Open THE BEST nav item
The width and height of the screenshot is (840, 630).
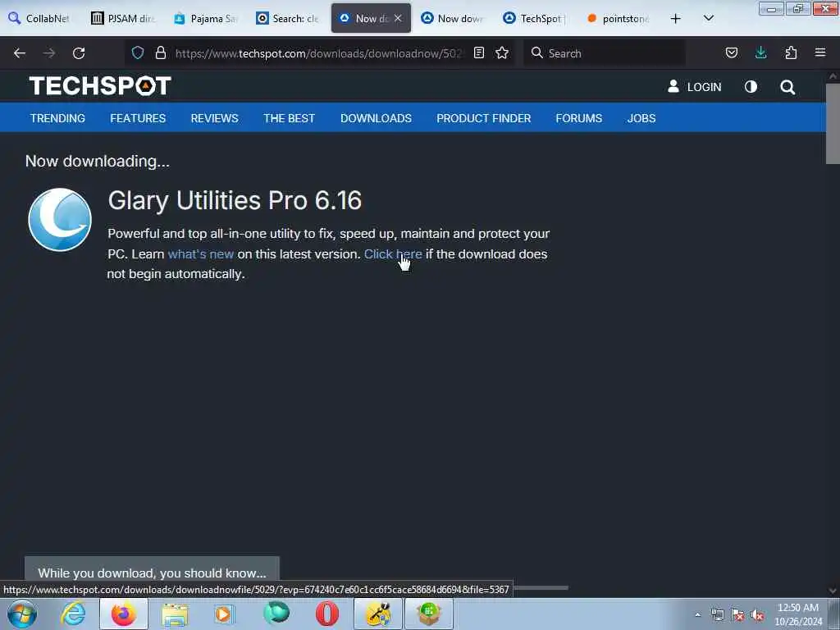(290, 118)
